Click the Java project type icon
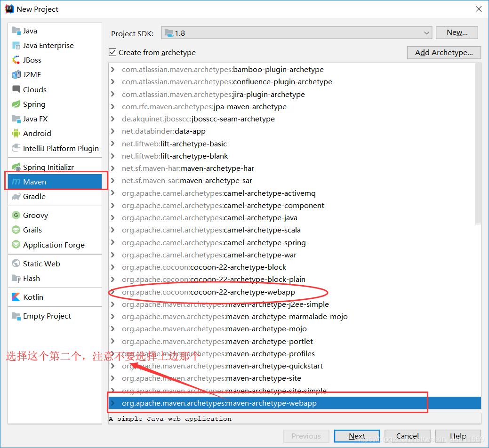Screen dimensions: 489x448 [16, 31]
